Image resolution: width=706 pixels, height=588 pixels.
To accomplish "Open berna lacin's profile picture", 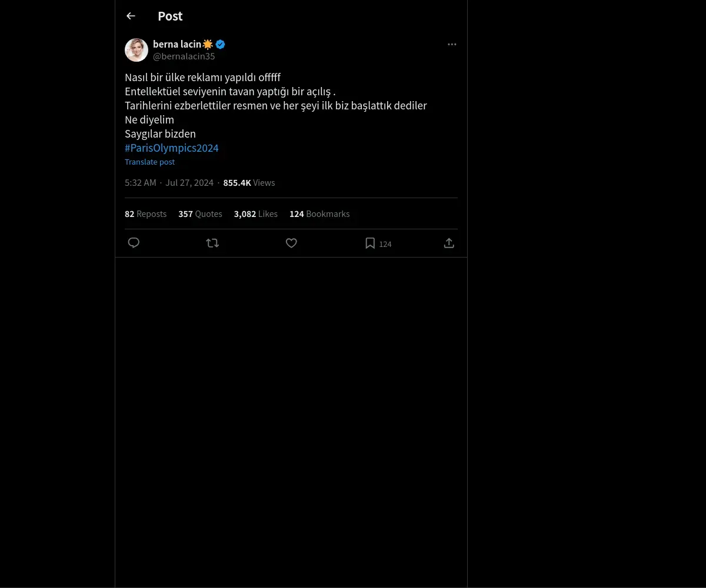I will point(136,50).
